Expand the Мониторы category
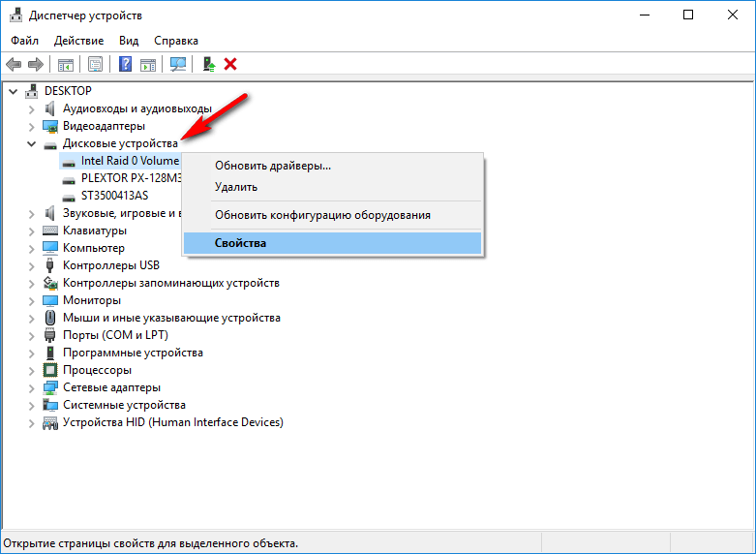The height and width of the screenshot is (554, 756). coord(31,301)
